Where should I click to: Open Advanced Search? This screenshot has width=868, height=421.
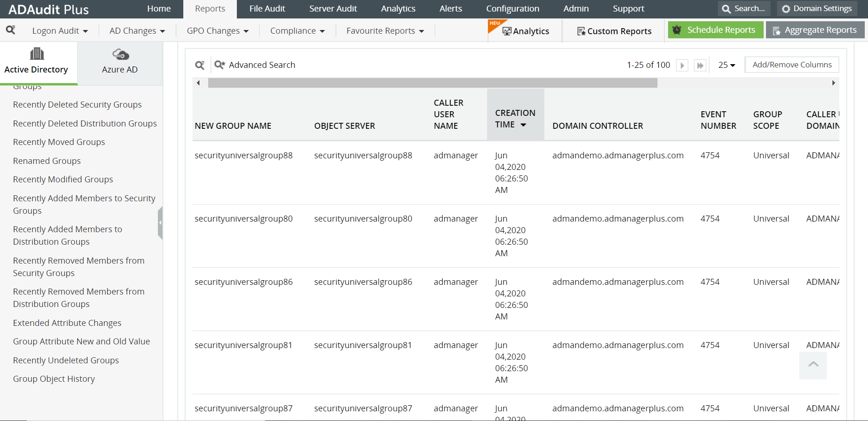coord(255,65)
